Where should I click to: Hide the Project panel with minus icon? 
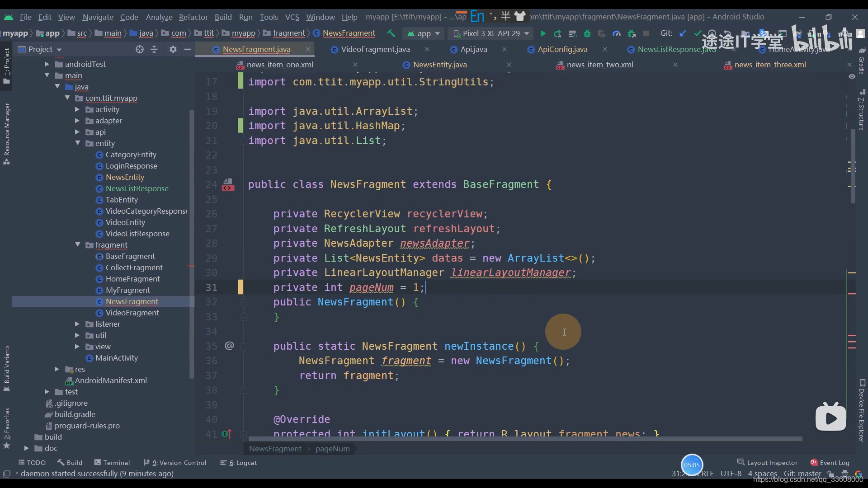(x=188, y=49)
